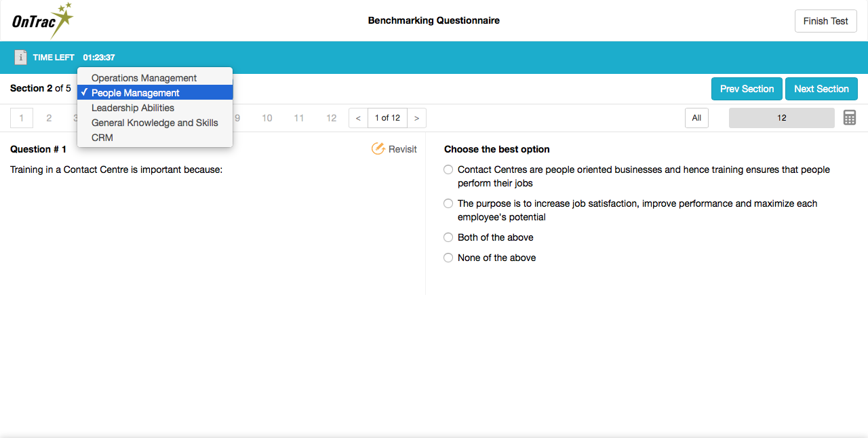The image size is (868, 438).
Task: Click the gray progress bar showing 12
Action: click(x=781, y=118)
